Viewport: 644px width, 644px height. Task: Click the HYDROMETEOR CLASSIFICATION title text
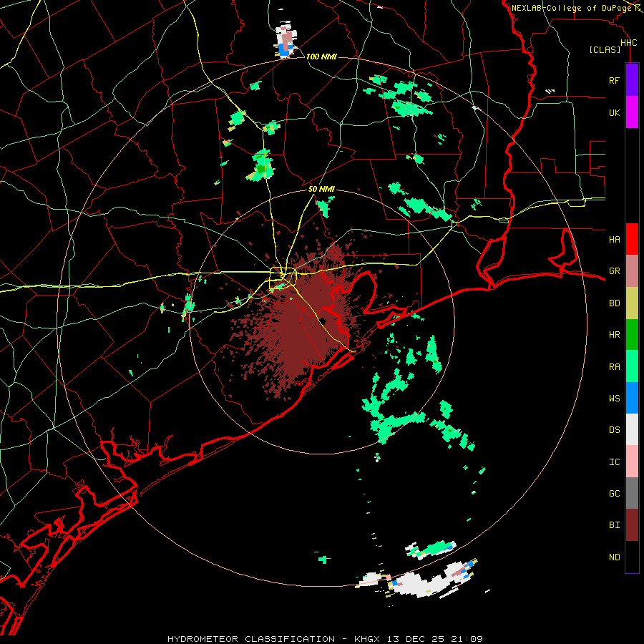click(251, 639)
